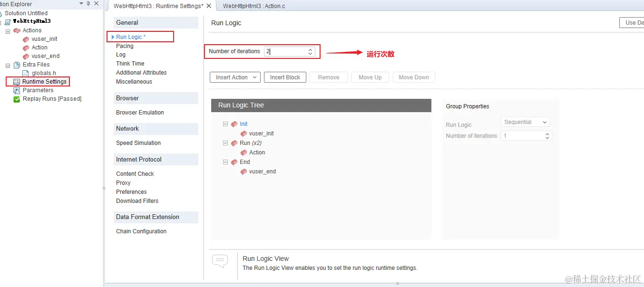Open Run Logic settings category
The height and width of the screenshot is (287, 644).
[x=131, y=37]
